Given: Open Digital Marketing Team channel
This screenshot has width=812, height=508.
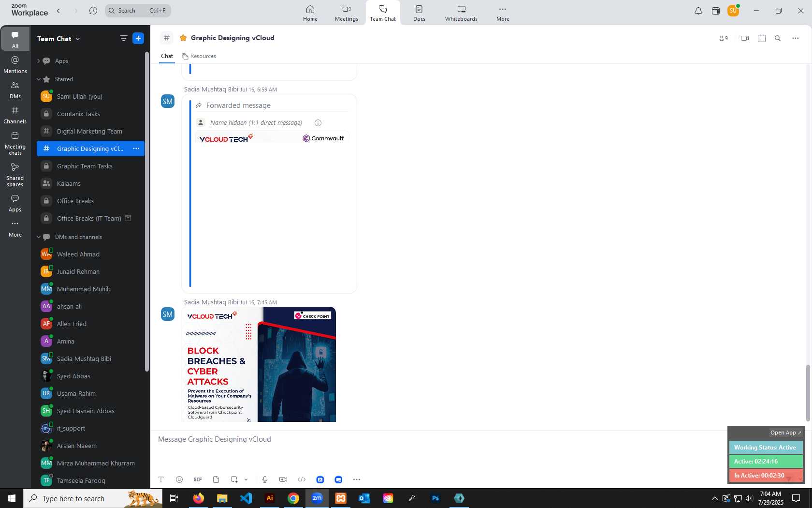Looking at the screenshot, I should [90, 131].
